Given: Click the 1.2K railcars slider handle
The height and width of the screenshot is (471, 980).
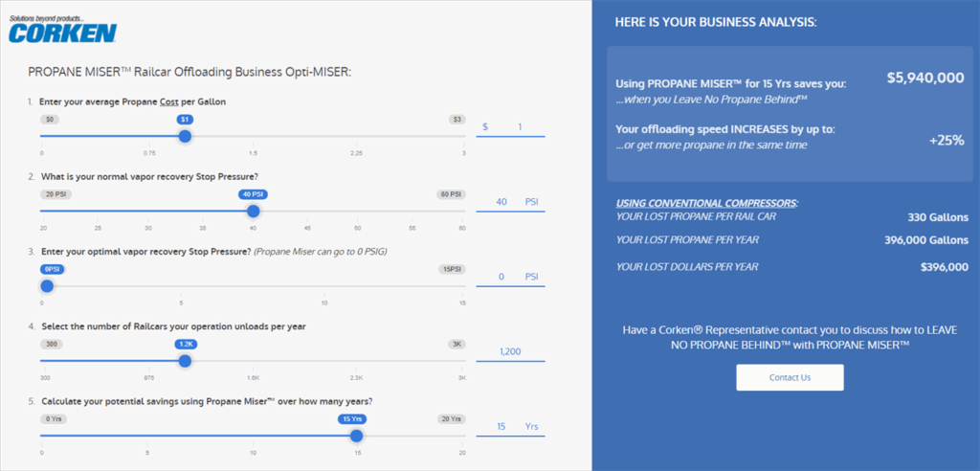Looking at the screenshot, I should pyautogui.click(x=185, y=361).
